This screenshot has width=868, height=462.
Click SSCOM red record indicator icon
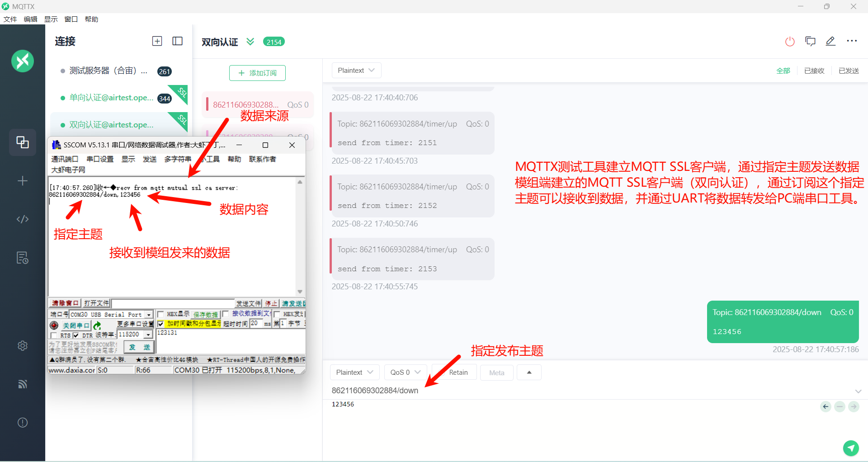(54, 325)
